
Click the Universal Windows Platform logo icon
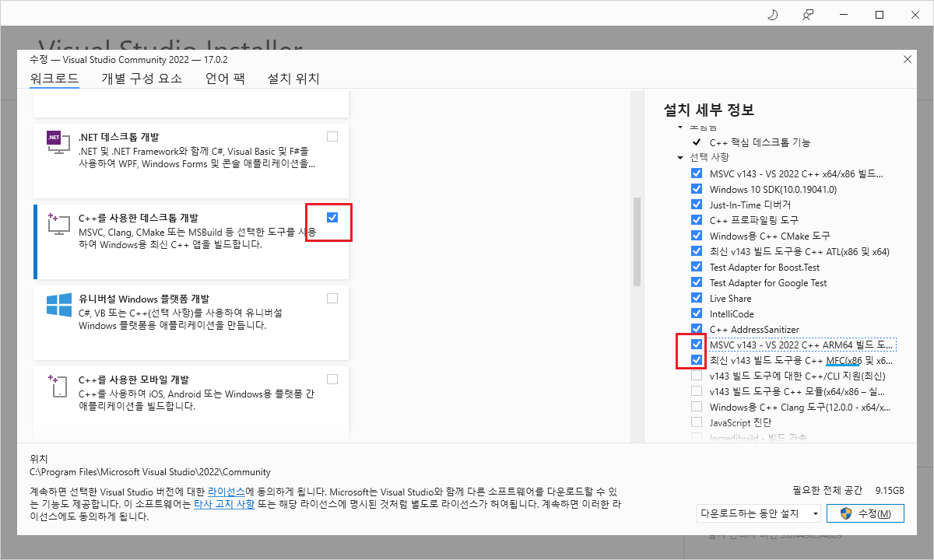pyautogui.click(x=58, y=305)
